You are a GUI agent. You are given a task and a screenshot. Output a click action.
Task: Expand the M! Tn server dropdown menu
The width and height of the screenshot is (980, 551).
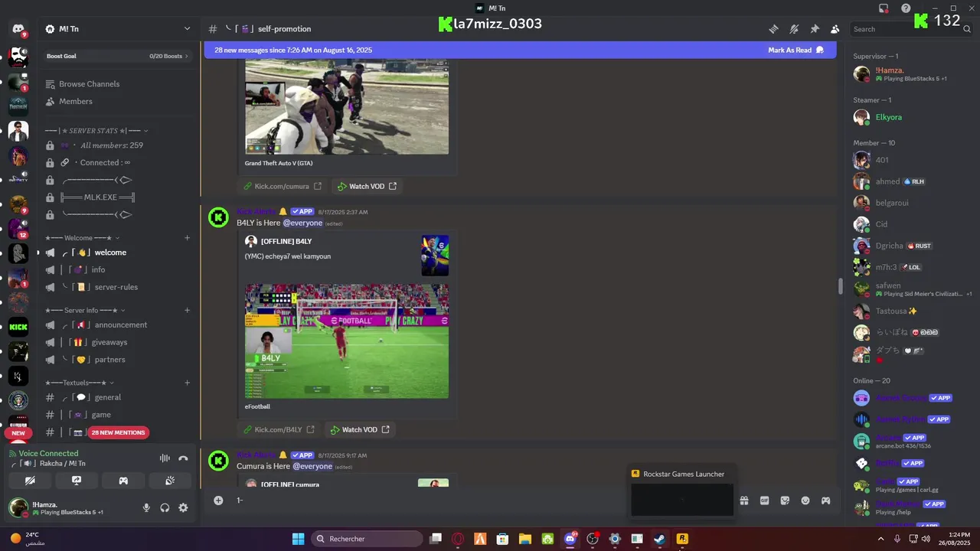pyautogui.click(x=187, y=29)
